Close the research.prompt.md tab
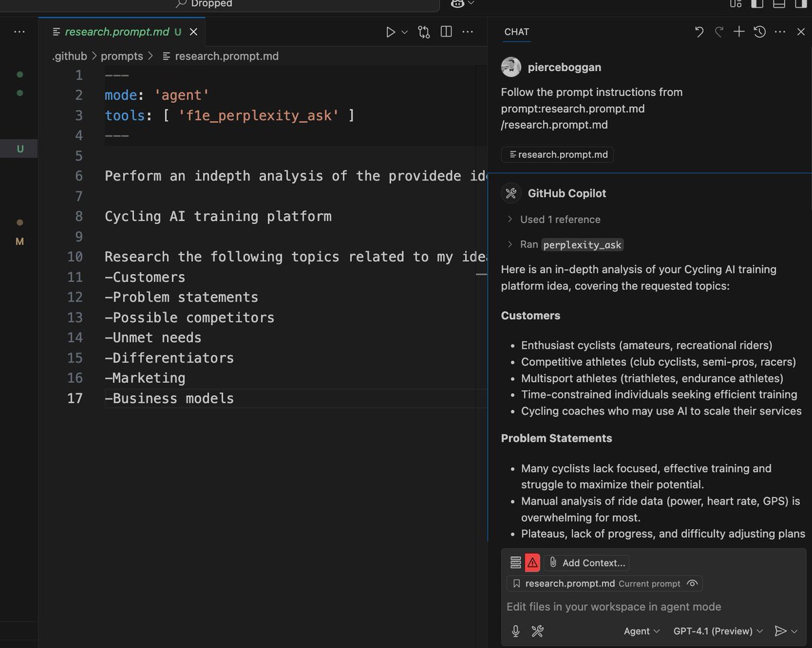The image size is (812, 648). [x=194, y=32]
